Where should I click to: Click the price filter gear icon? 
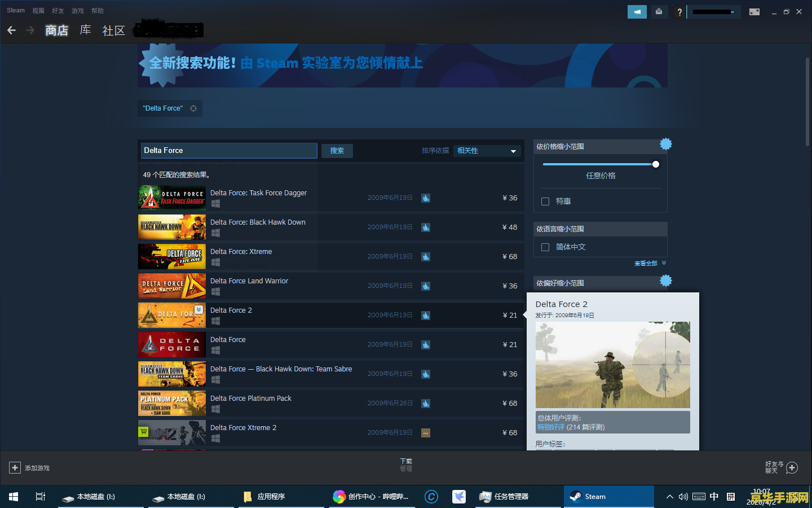tap(666, 144)
